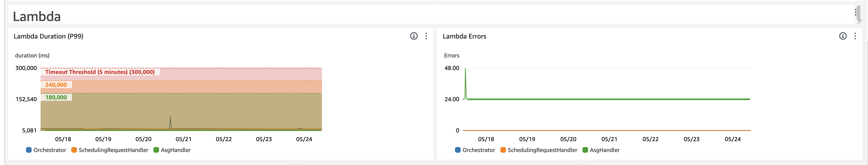868x165 pixels.
Task: Show info for the Lambda Errors widget
Action: [x=843, y=36]
